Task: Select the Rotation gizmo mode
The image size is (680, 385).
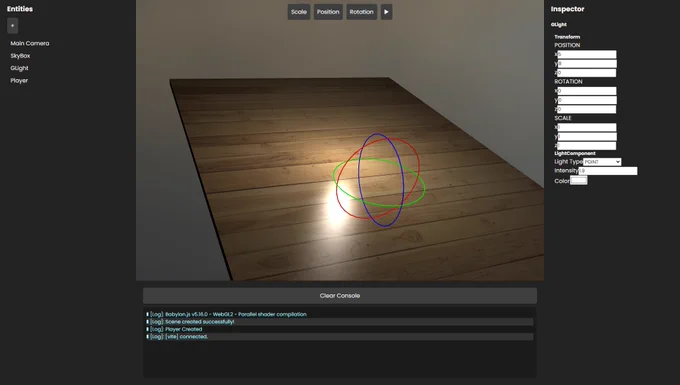Action: 361,12
